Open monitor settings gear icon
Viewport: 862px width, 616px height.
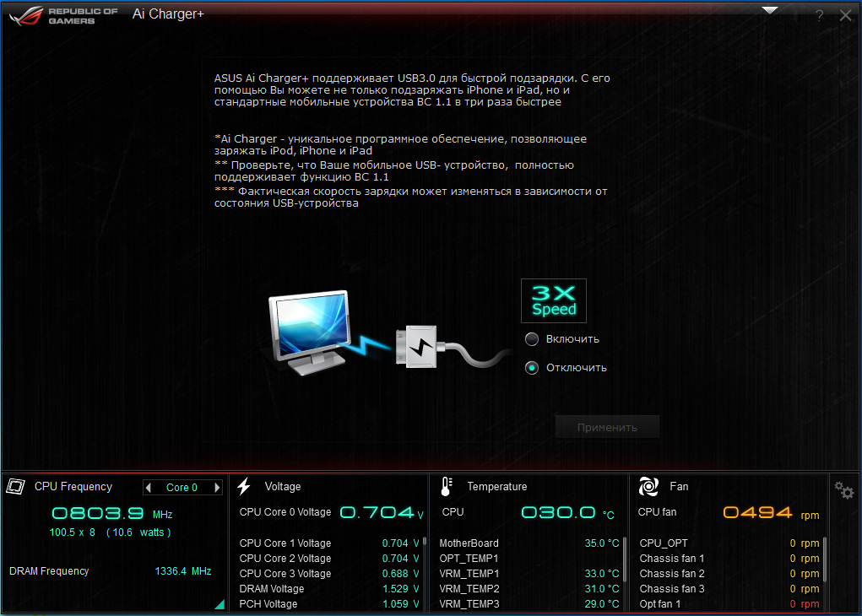coord(844,489)
